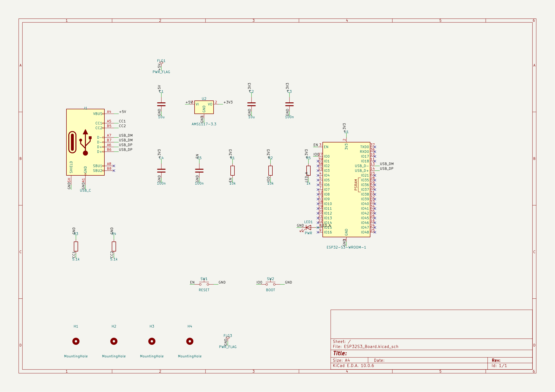
Task: Select resistor R3 on CC1
Action: tap(76, 246)
